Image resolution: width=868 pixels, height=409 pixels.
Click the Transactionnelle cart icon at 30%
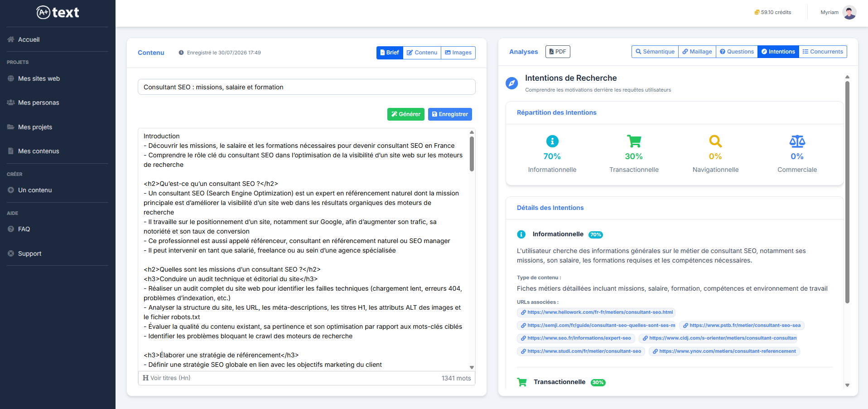(634, 141)
